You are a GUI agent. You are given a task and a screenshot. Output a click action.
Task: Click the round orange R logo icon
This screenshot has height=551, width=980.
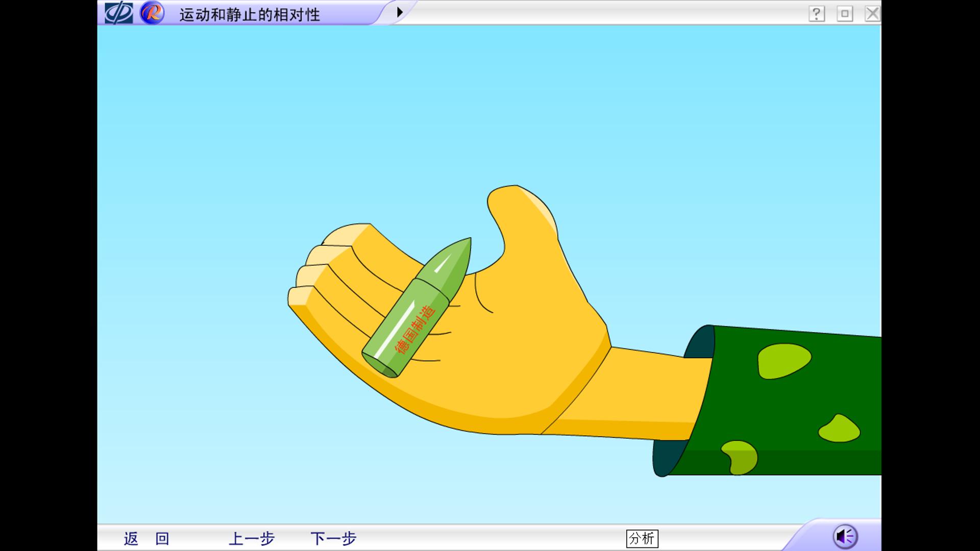pos(152,13)
